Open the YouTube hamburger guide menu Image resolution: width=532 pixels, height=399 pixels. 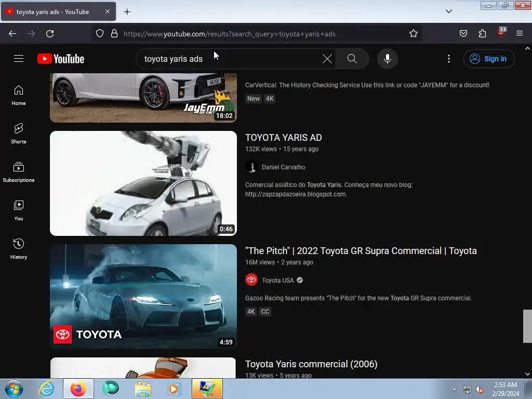[x=19, y=59]
